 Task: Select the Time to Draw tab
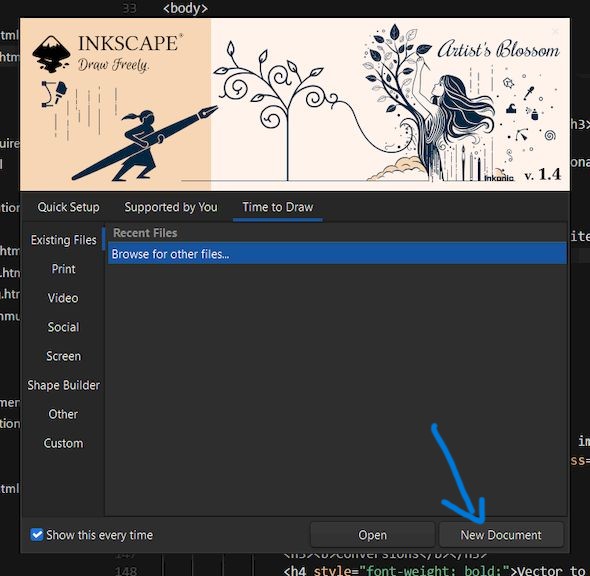click(278, 207)
